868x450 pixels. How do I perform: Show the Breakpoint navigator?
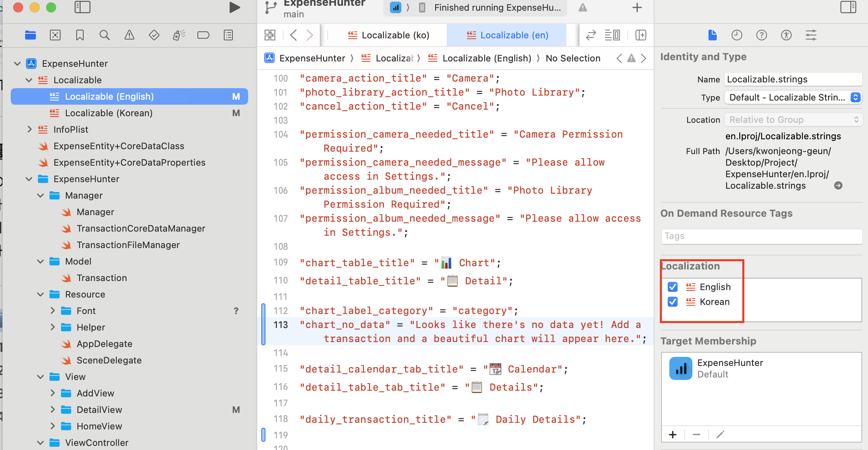coord(203,35)
